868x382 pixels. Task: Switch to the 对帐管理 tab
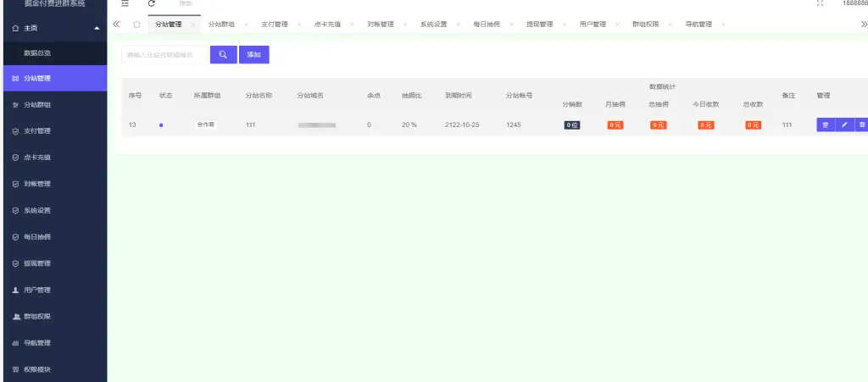[x=381, y=25]
